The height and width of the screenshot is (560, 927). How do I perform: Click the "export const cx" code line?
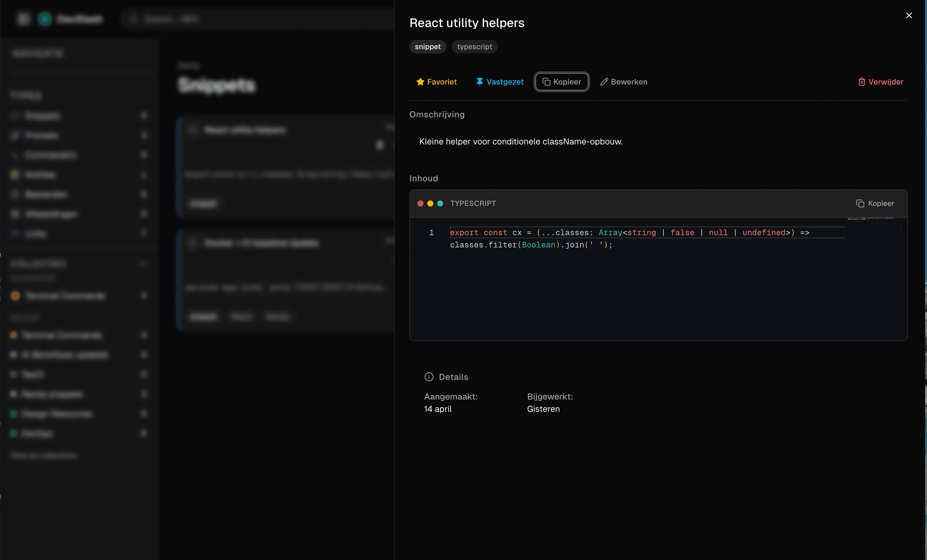pyautogui.click(x=629, y=232)
